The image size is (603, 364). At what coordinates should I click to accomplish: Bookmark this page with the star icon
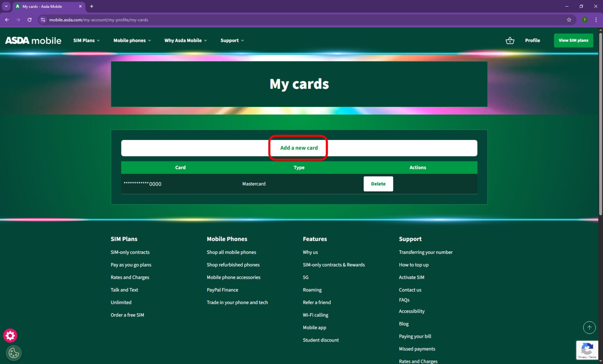[569, 20]
